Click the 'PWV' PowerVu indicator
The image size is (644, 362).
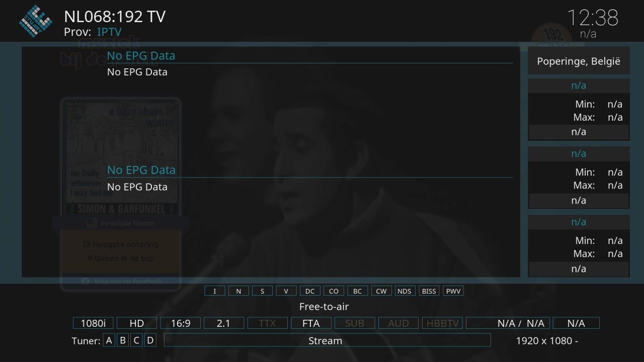pos(453,291)
